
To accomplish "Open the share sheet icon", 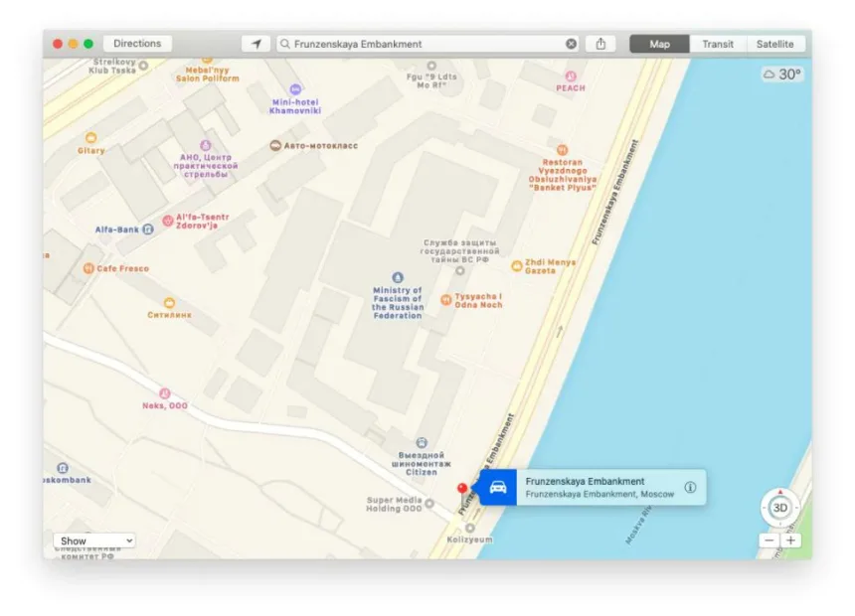I will (x=600, y=44).
